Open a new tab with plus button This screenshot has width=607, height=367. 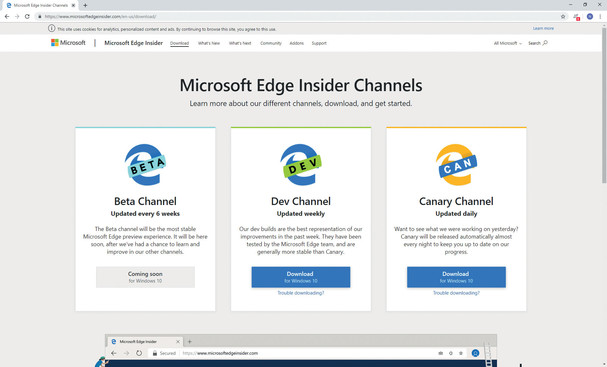(x=85, y=5)
